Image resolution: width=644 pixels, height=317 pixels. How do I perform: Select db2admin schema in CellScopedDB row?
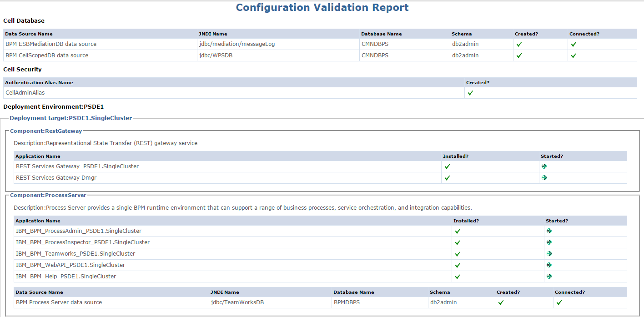(x=465, y=55)
